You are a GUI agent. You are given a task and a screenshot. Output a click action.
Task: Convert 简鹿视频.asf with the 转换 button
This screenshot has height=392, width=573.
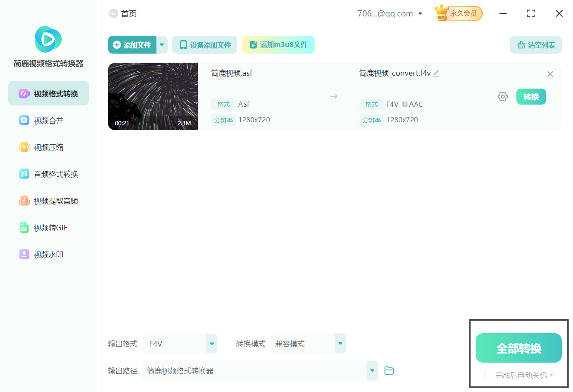coord(531,96)
